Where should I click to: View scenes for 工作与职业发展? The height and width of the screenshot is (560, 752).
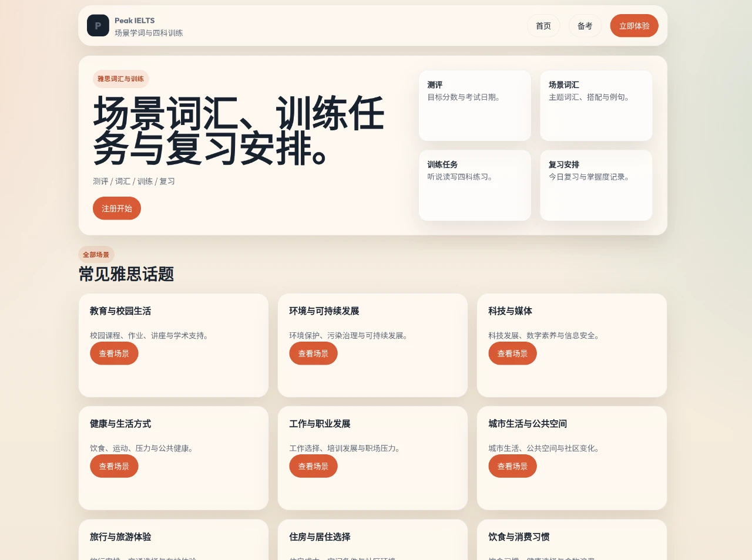313,466
